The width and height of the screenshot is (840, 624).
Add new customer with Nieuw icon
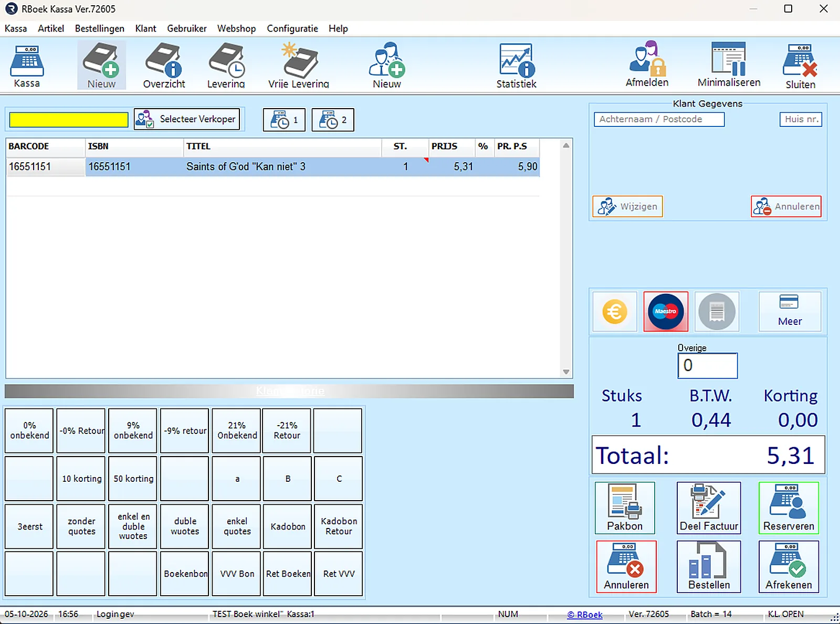coord(387,66)
